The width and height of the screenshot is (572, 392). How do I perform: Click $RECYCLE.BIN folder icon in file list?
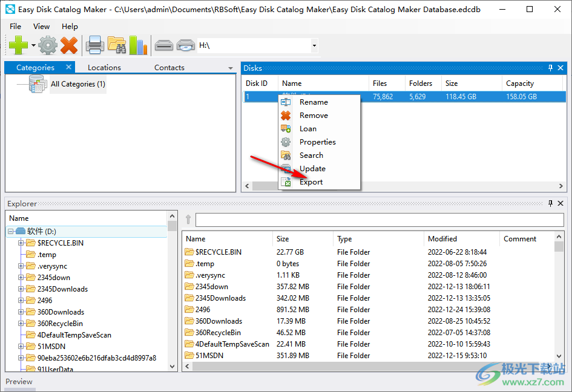(189, 252)
